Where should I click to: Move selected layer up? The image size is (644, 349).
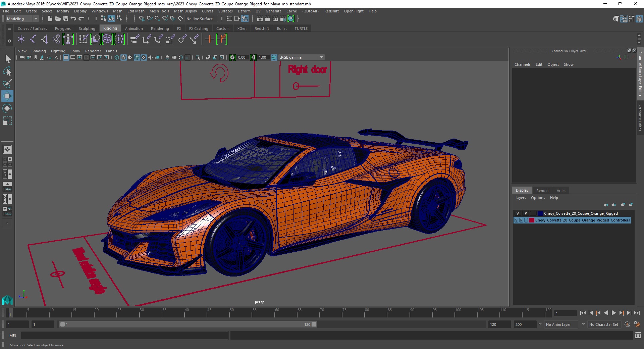point(606,205)
